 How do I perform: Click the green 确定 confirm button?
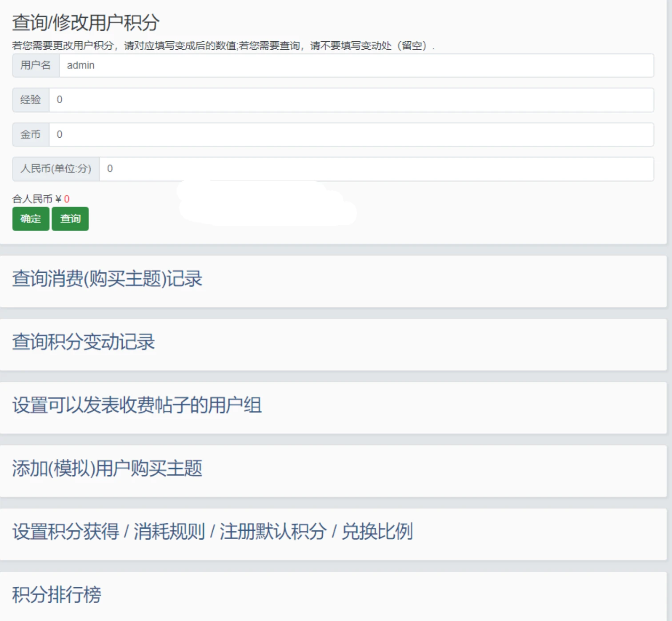[30, 219]
